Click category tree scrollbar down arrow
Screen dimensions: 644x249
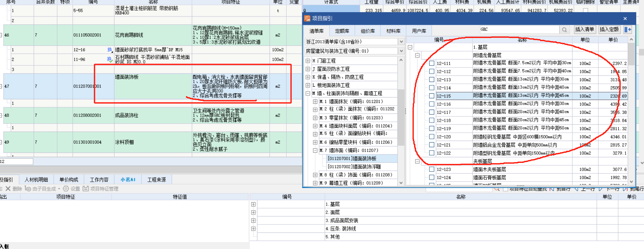tap(401, 183)
